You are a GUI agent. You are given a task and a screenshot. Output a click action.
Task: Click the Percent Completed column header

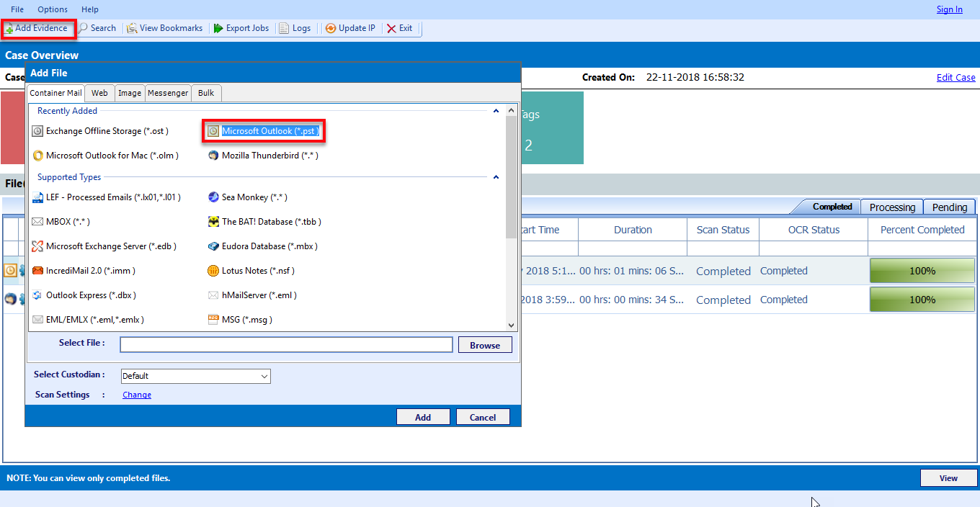(922, 230)
